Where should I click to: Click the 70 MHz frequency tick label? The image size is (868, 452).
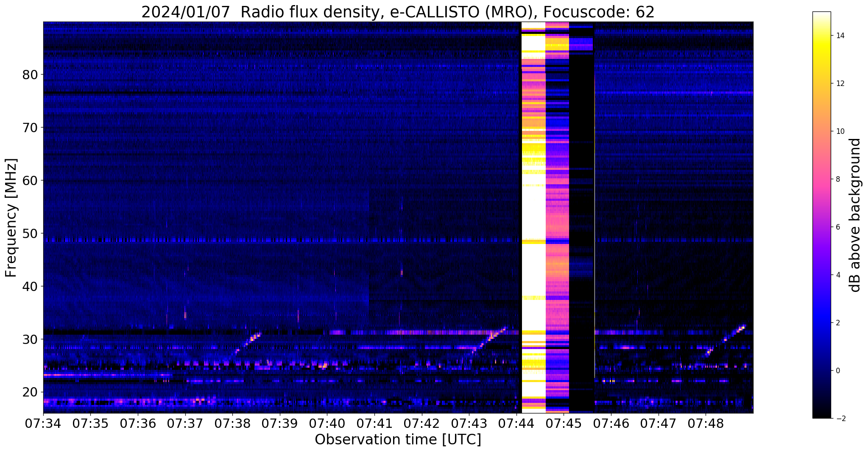[30, 128]
